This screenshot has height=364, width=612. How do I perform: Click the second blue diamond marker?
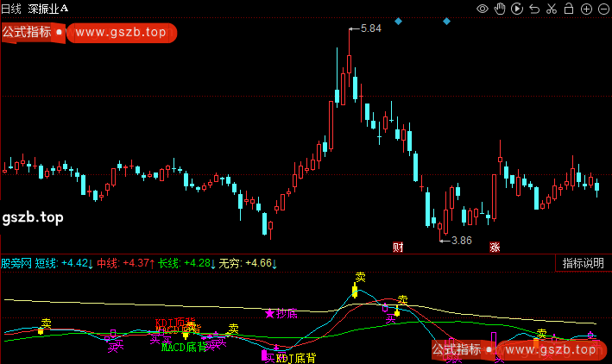(446, 21)
